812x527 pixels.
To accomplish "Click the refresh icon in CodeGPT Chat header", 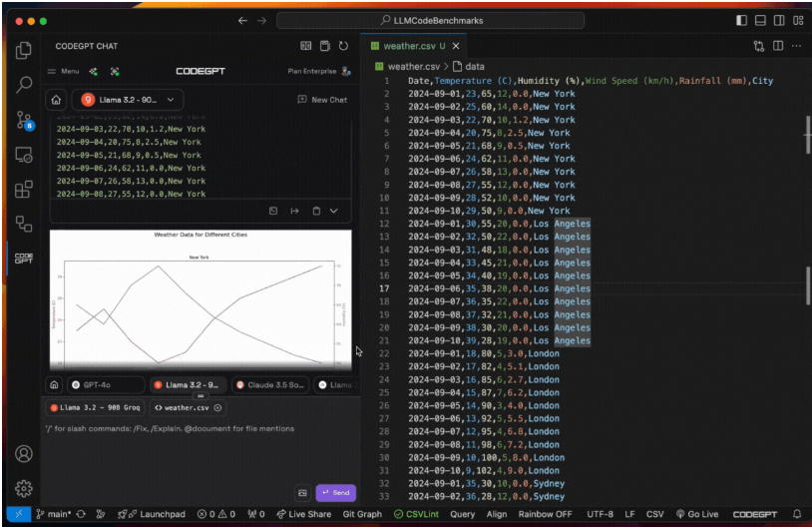I will pos(343,46).
